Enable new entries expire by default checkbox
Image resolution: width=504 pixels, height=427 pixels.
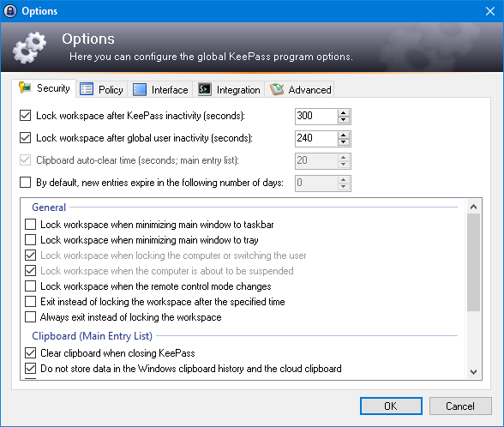coord(26,183)
